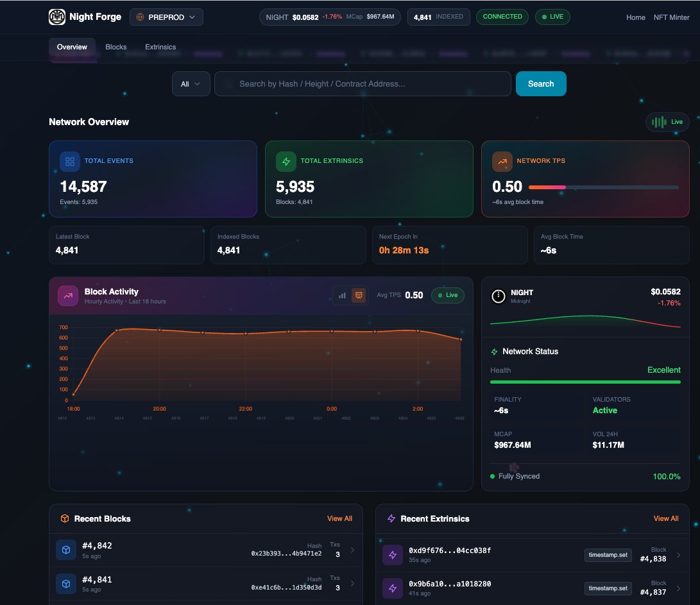
Task: Click the Night Forge logo icon
Action: (x=56, y=17)
